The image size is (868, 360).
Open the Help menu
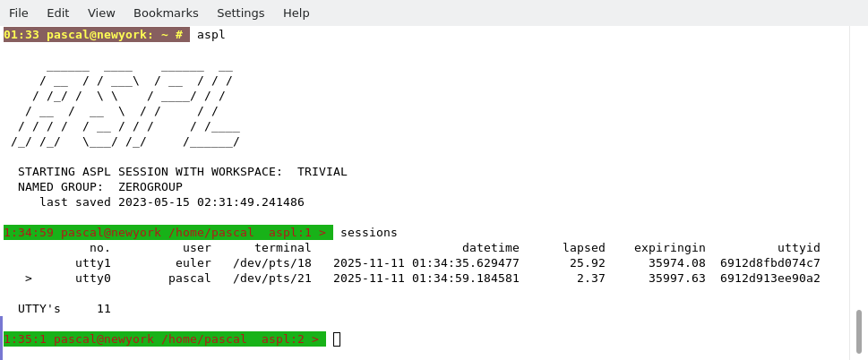click(296, 13)
